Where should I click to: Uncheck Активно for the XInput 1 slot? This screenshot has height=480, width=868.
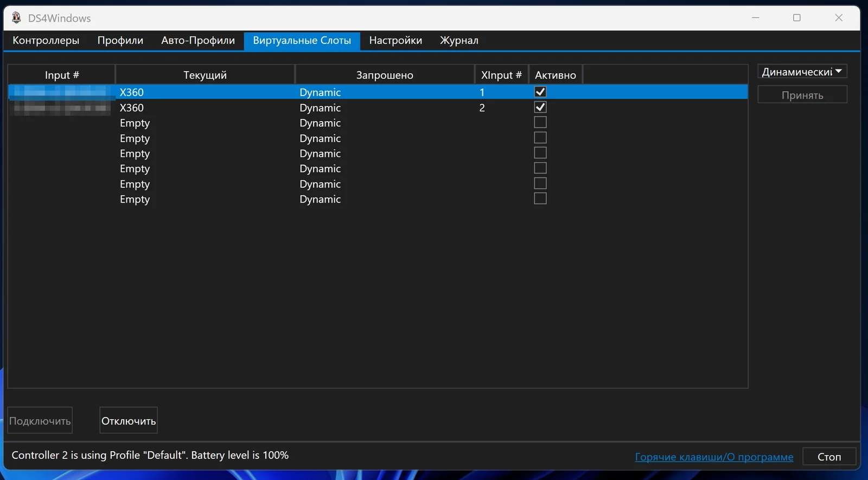click(x=540, y=92)
